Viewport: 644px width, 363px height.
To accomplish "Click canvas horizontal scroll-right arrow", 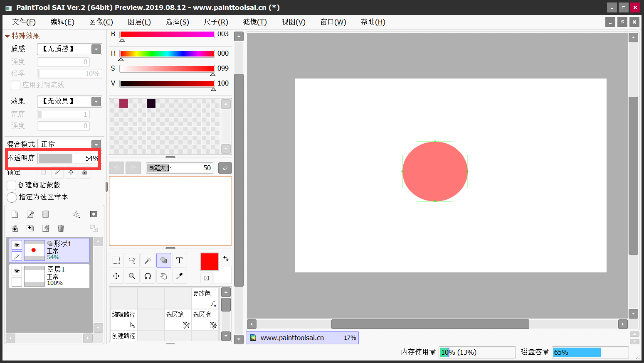I will (x=623, y=324).
